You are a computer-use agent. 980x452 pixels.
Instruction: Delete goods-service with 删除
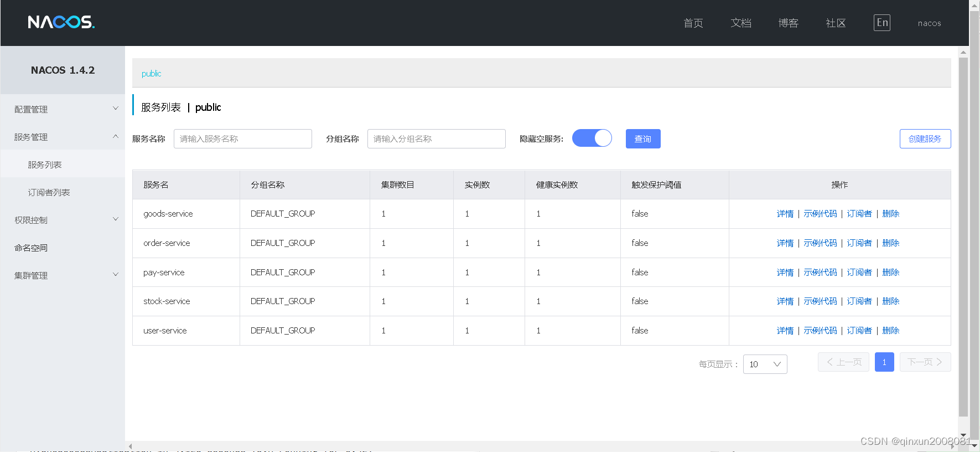(891, 214)
